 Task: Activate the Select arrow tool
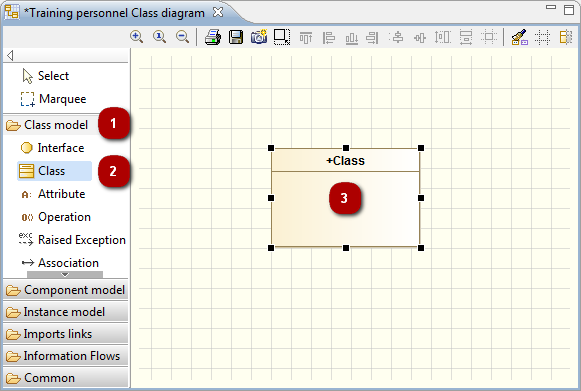pyautogui.click(x=46, y=76)
